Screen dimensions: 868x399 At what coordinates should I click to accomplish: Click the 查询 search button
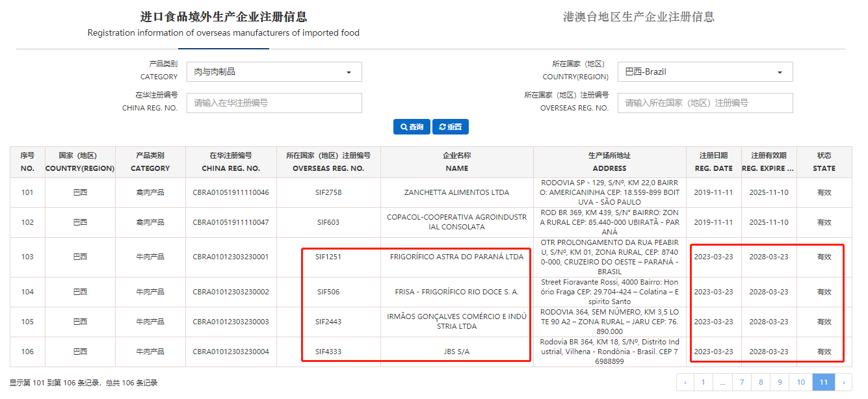pyautogui.click(x=412, y=127)
